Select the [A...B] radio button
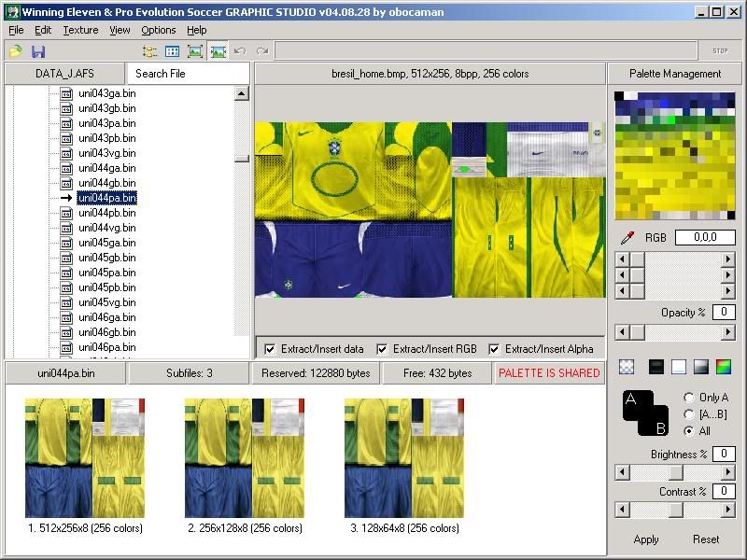747x560 pixels. point(688,414)
